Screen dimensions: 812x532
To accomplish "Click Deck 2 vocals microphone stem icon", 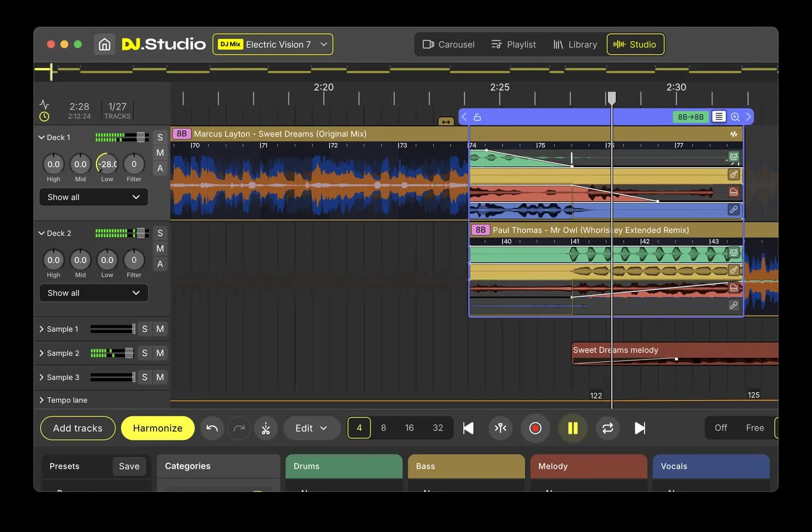I will [x=734, y=305].
